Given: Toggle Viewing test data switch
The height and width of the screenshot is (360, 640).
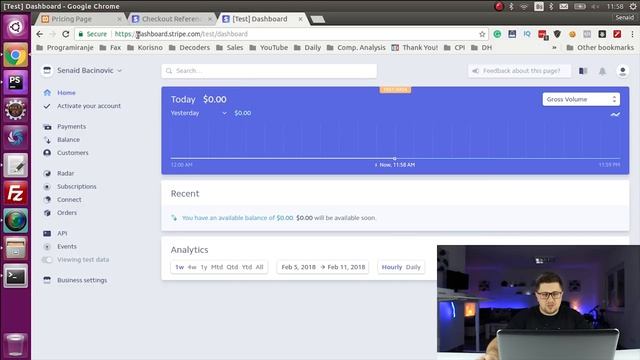Looking at the screenshot, I should click(47, 260).
